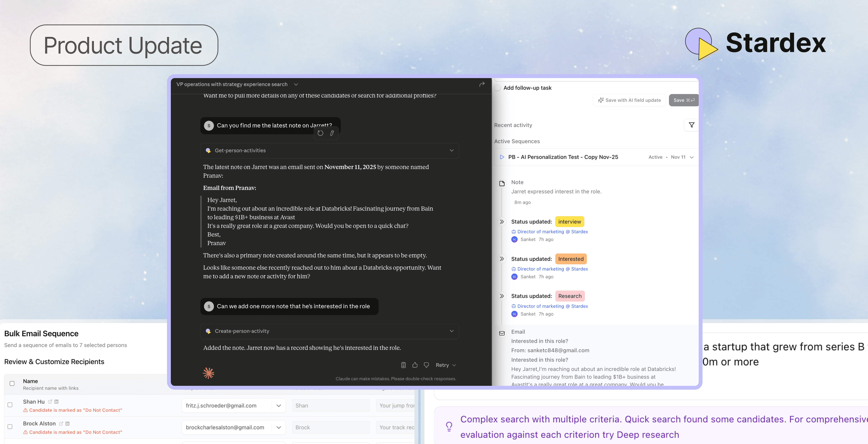Open Brock Alston's external link icon
Image resolution: width=868 pixels, height=444 pixels.
61,424
